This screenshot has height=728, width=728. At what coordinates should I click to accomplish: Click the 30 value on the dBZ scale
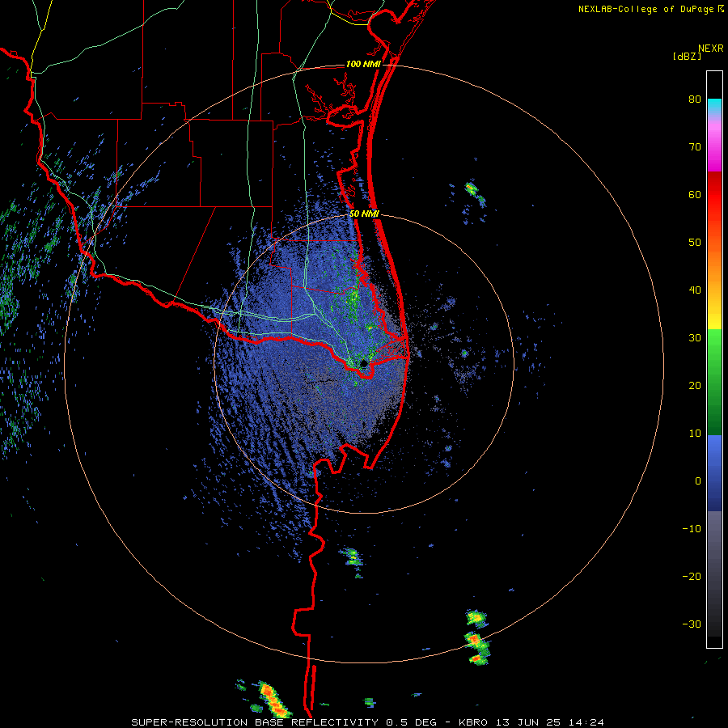(695, 338)
